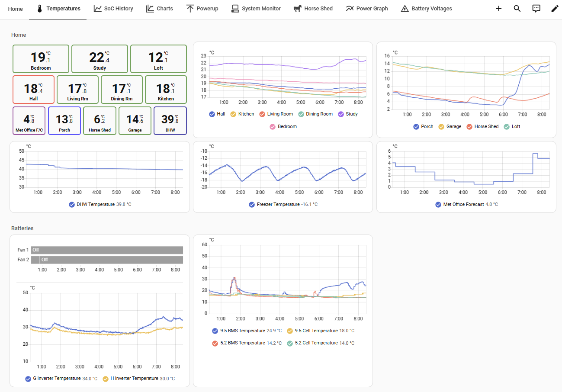The image size is (562, 392).
Task: Toggle the Horse Shed legend checkbox
Action: 469,127
